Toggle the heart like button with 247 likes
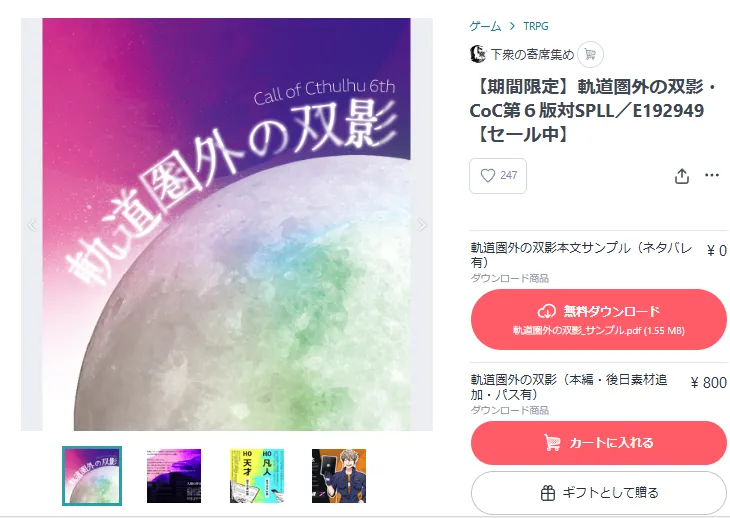 [x=498, y=175]
